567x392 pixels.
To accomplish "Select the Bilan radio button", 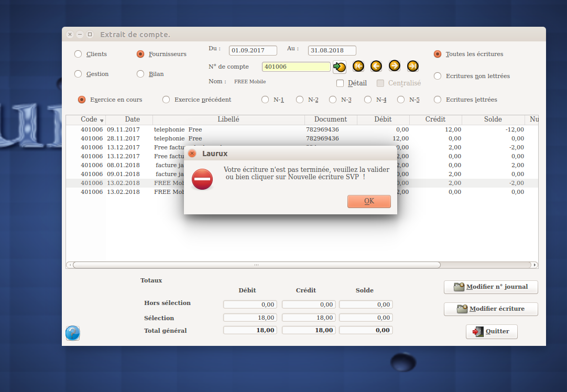I will pyautogui.click(x=140, y=74).
